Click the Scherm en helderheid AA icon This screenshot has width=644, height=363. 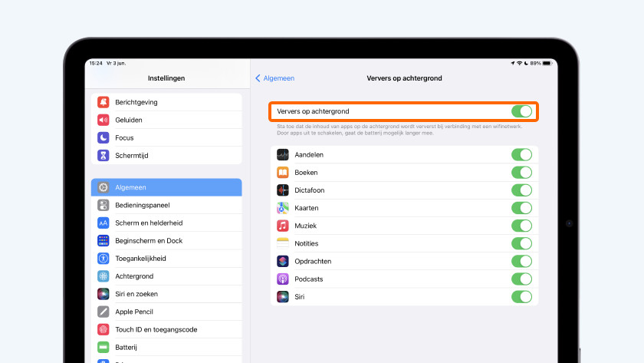coord(103,223)
